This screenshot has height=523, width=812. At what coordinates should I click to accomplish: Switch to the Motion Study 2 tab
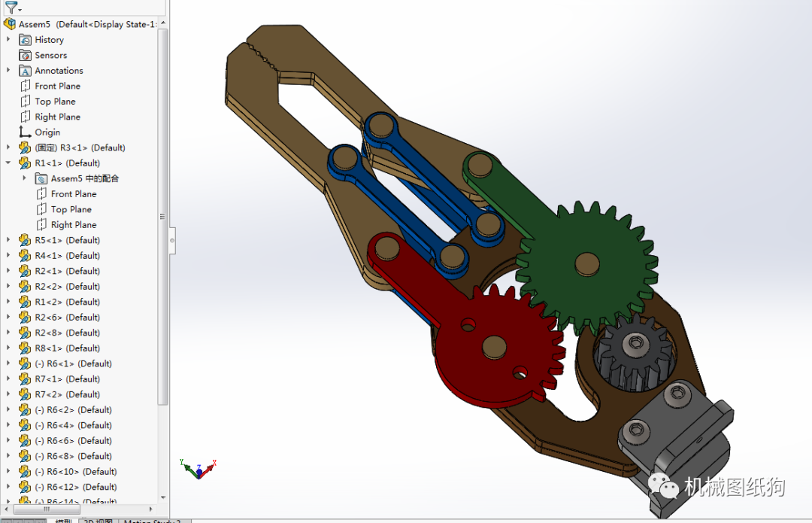(x=153, y=520)
